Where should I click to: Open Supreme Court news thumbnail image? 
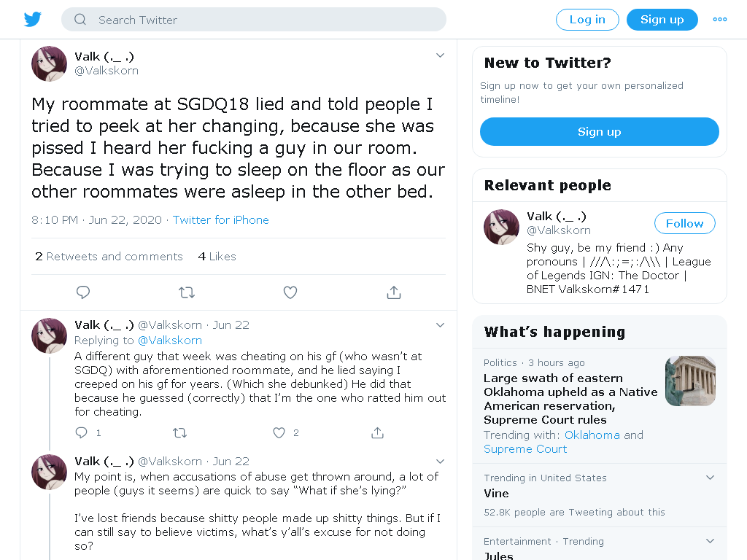coord(690,381)
